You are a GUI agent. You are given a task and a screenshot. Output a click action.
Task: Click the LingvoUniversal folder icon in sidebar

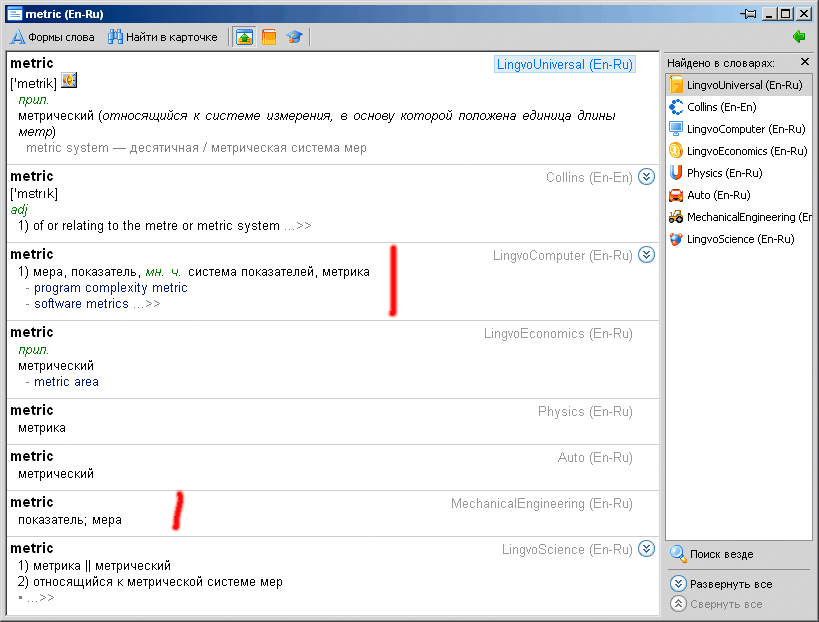tap(676, 85)
